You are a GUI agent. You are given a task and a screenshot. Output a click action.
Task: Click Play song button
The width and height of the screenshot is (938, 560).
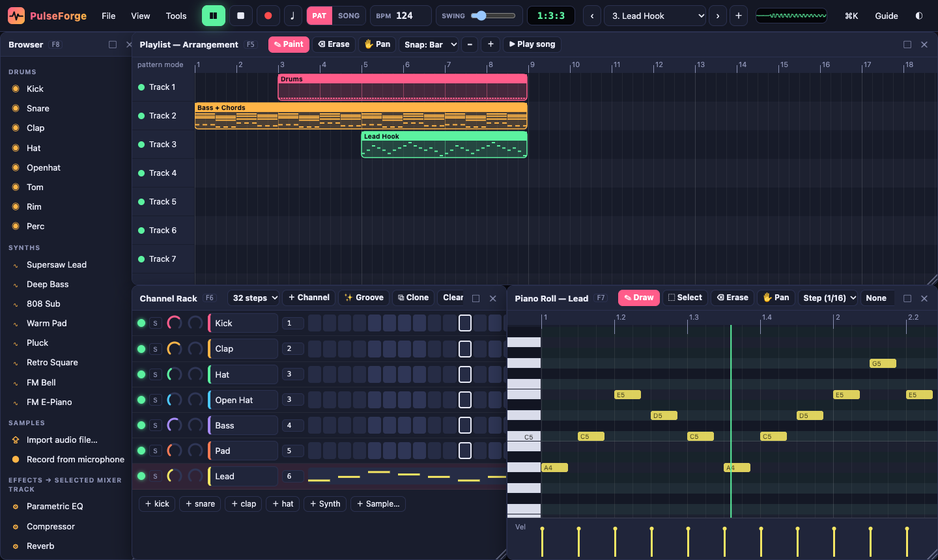point(532,44)
